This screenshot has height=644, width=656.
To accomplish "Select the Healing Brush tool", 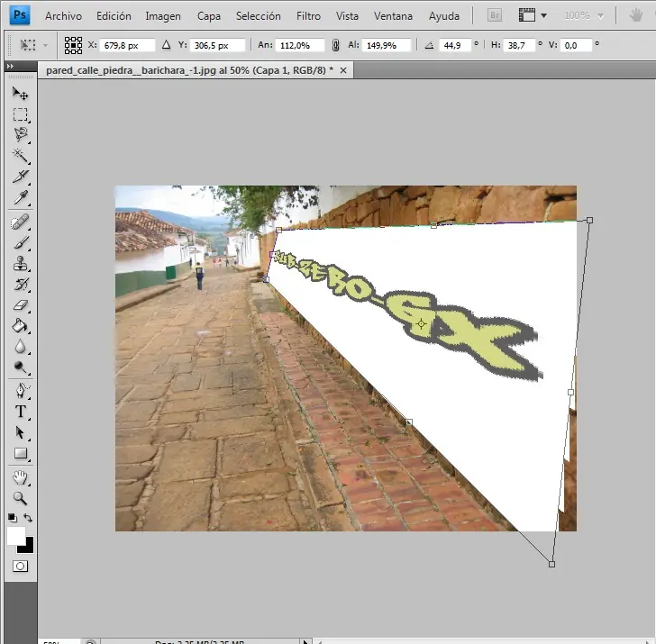I will coord(20,222).
